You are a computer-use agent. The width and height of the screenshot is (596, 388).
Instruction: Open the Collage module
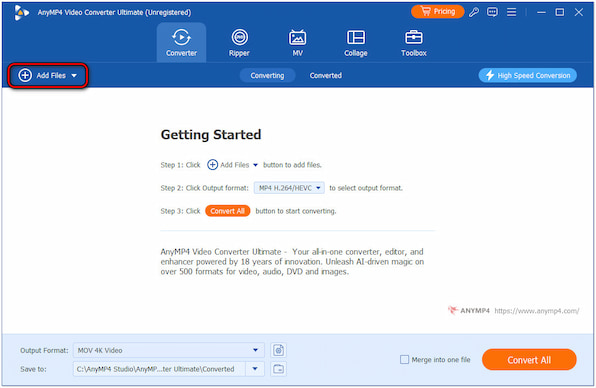point(356,43)
